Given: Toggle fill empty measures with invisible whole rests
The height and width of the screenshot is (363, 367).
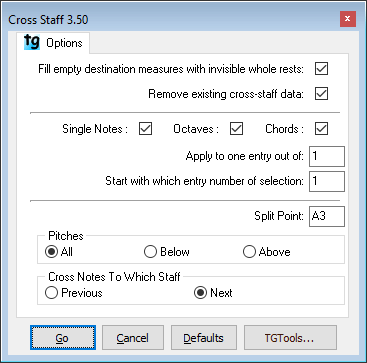Looking at the screenshot, I should click(321, 69).
